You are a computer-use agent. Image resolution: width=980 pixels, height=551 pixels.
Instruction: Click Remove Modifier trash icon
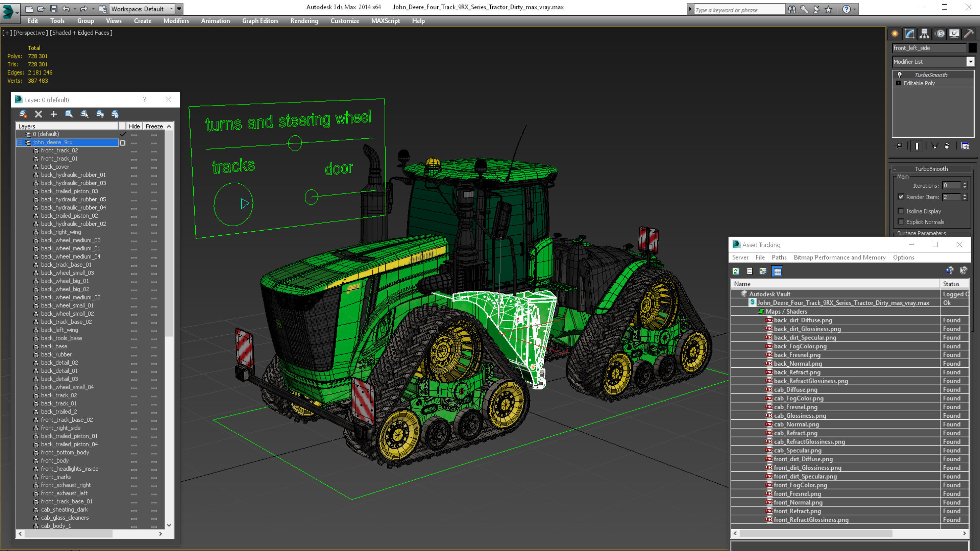click(947, 146)
